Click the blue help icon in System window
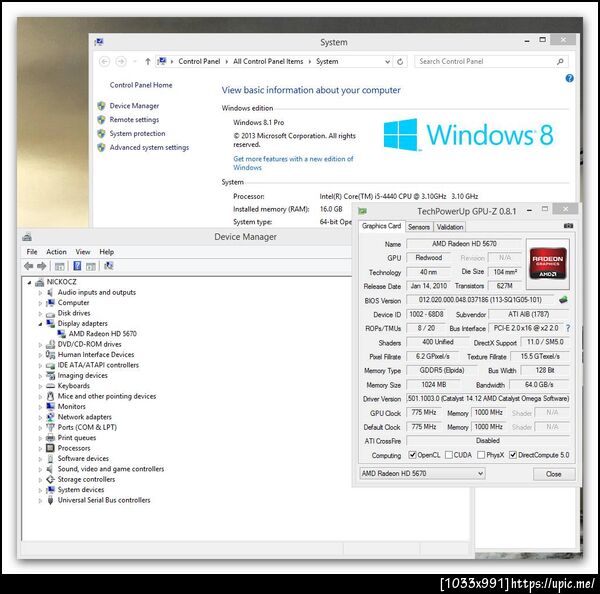 click(569, 78)
